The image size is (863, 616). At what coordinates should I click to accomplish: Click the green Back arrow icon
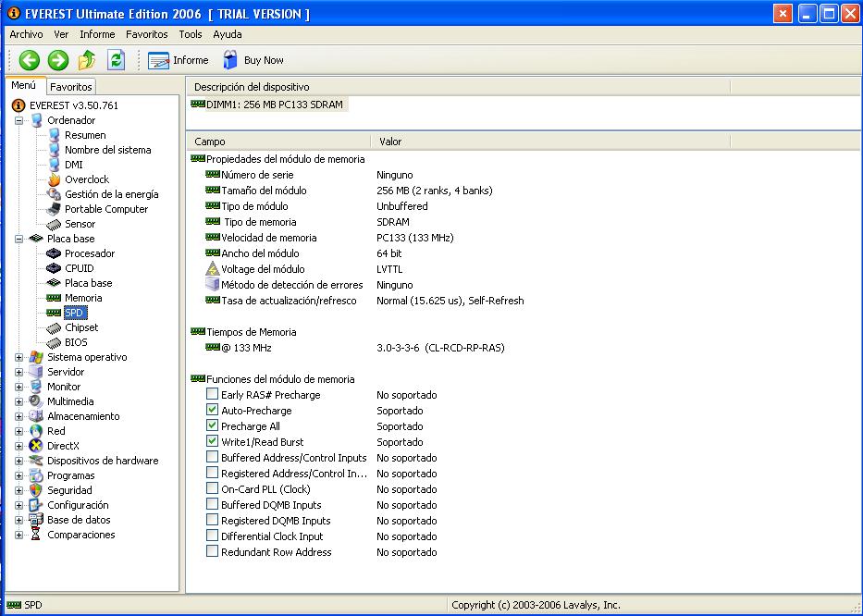[x=30, y=60]
